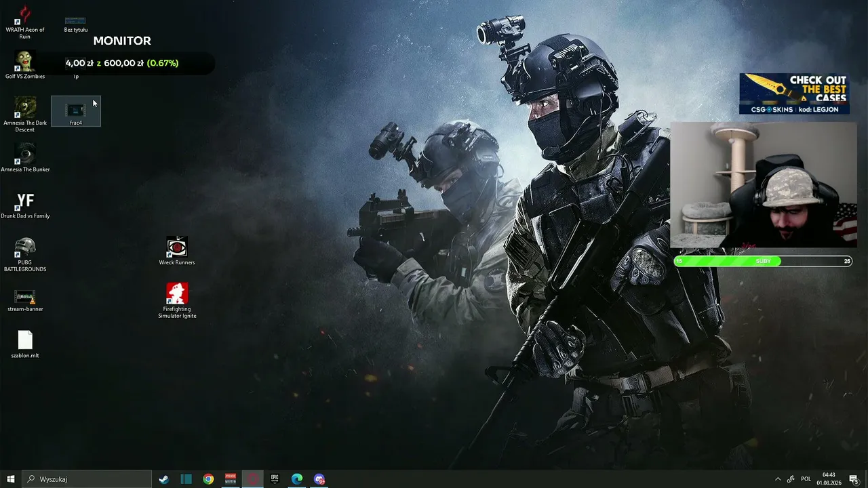Select the Firefighting Simulator Ignite shortcut

[177, 300]
